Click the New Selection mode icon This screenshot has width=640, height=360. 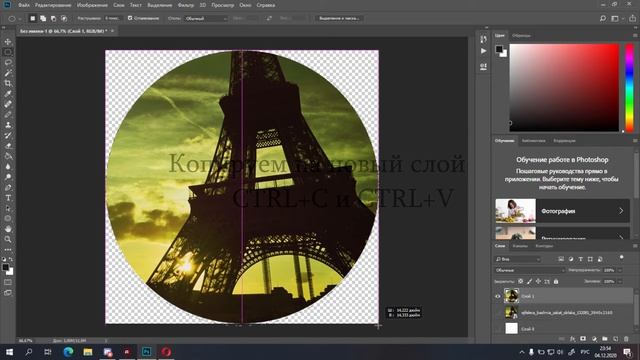(x=33, y=18)
